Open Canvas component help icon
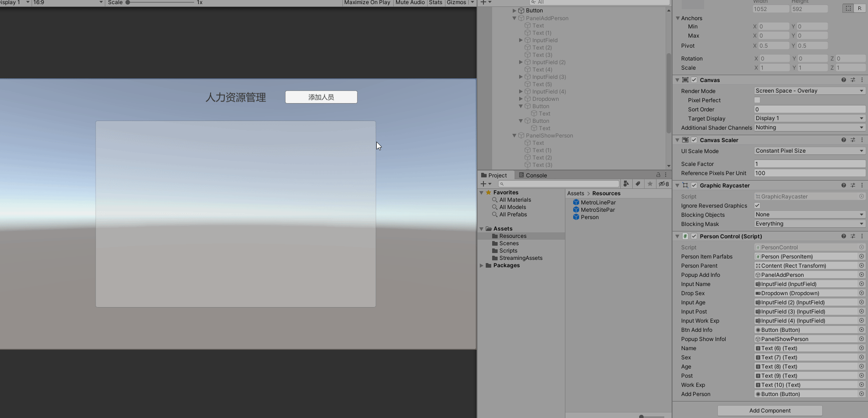 tap(843, 80)
